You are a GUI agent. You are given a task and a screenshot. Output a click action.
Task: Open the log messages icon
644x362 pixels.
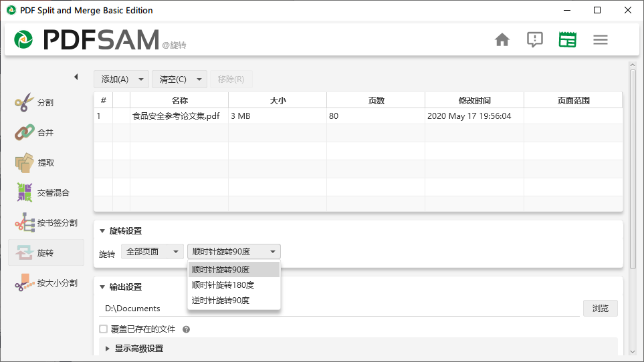pyautogui.click(x=535, y=40)
